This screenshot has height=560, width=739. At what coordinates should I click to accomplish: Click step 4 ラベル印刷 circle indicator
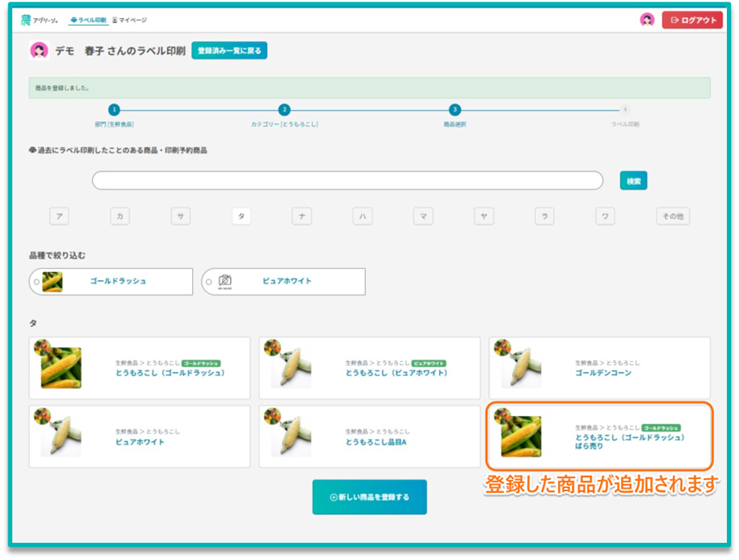click(x=625, y=109)
